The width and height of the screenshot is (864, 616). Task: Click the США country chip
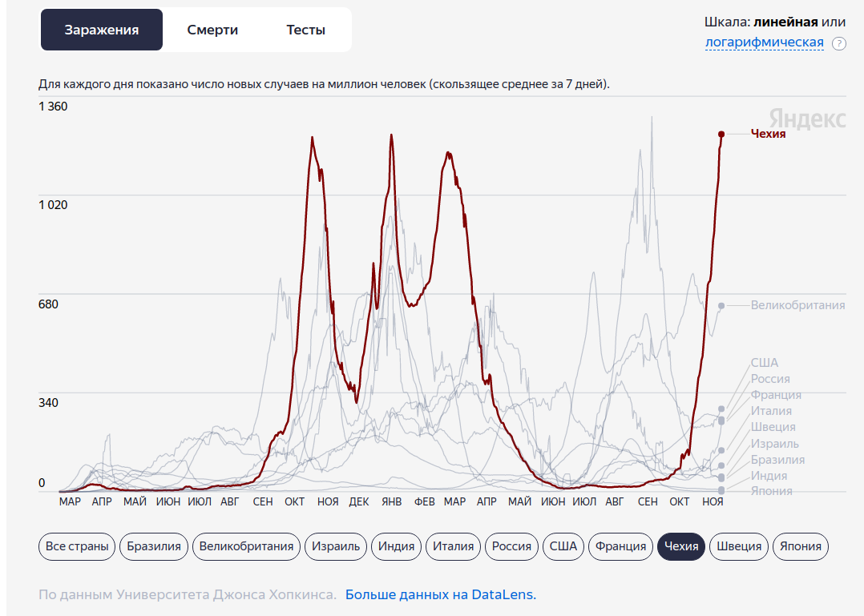click(x=563, y=546)
